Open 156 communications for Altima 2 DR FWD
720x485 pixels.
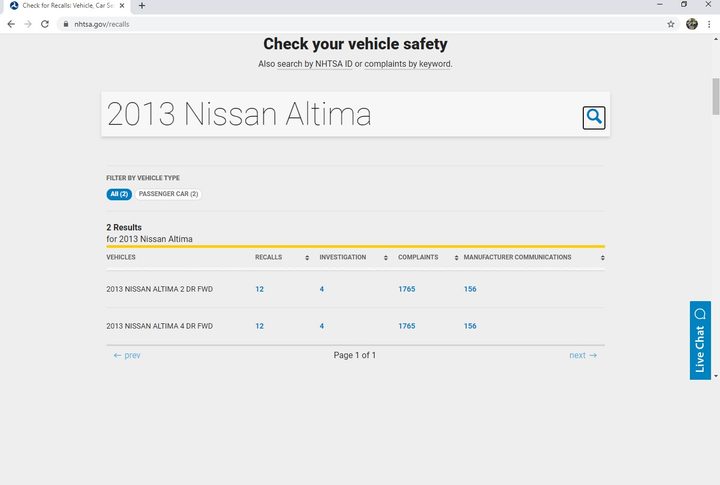click(x=470, y=289)
